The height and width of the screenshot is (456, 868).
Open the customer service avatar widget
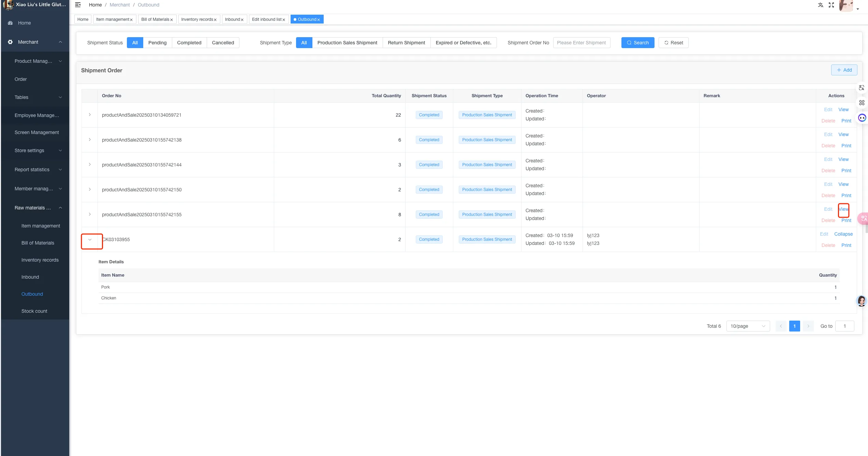coord(862,301)
